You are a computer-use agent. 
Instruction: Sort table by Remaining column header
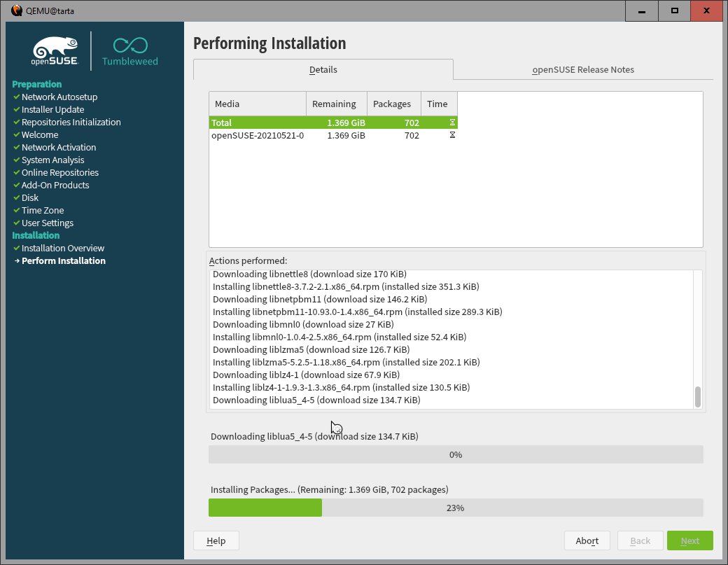pos(336,104)
